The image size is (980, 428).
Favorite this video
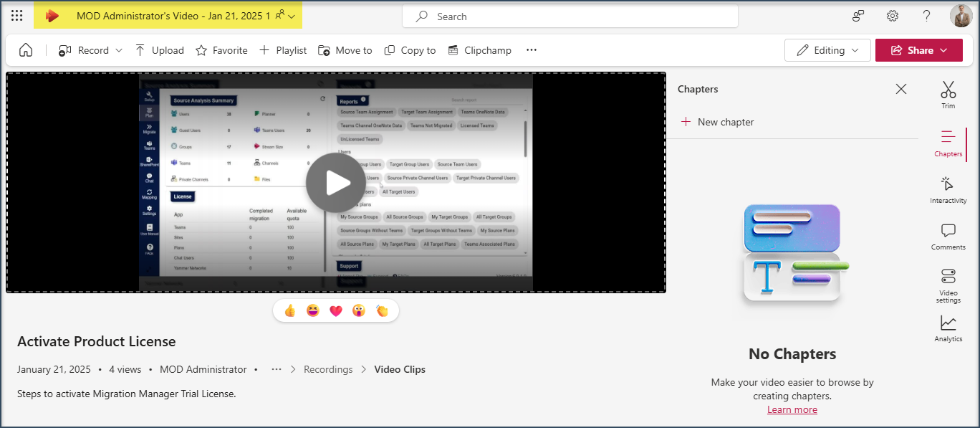pyautogui.click(x=221, y=50)
